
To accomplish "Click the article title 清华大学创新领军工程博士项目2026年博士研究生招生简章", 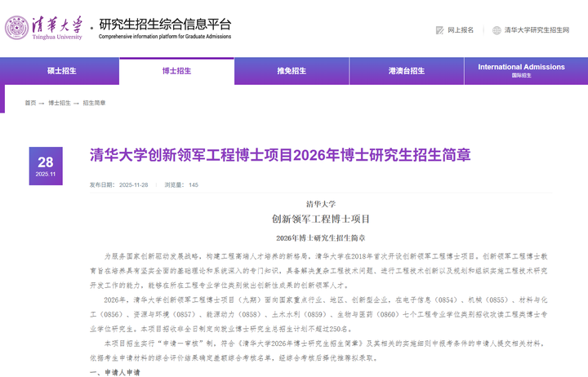I will [x=280, y=155].
